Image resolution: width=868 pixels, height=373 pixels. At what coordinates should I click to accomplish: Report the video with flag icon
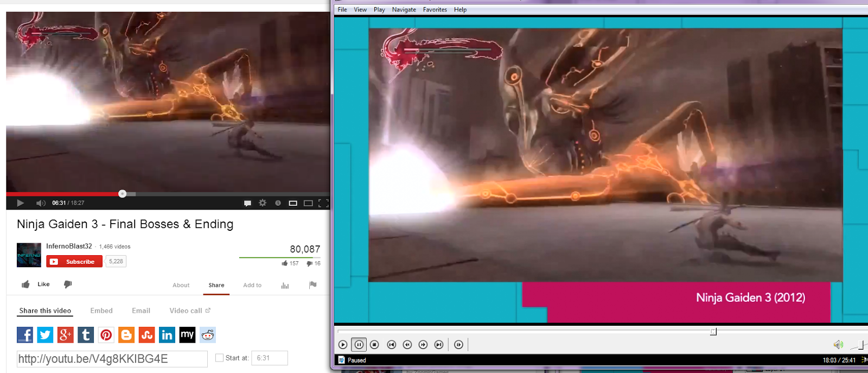pyautogui.click(x=313, y=285)
